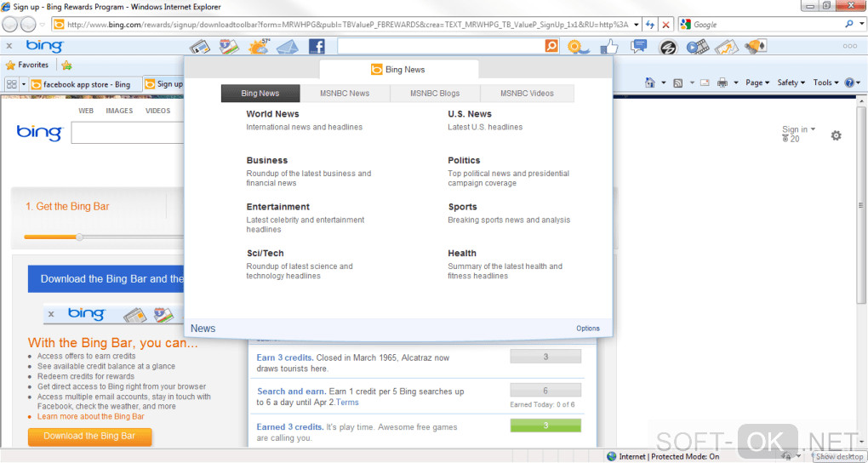The image size is (868, 463).
Task: Open the Finance stock chart icon
Action: (727, 47)
